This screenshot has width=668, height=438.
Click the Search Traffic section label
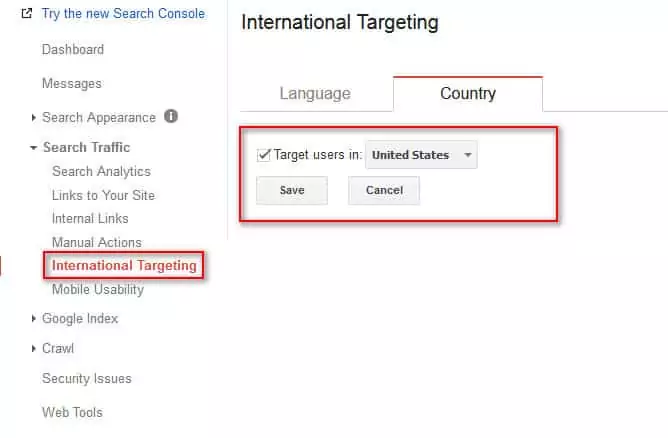(86, 147)
